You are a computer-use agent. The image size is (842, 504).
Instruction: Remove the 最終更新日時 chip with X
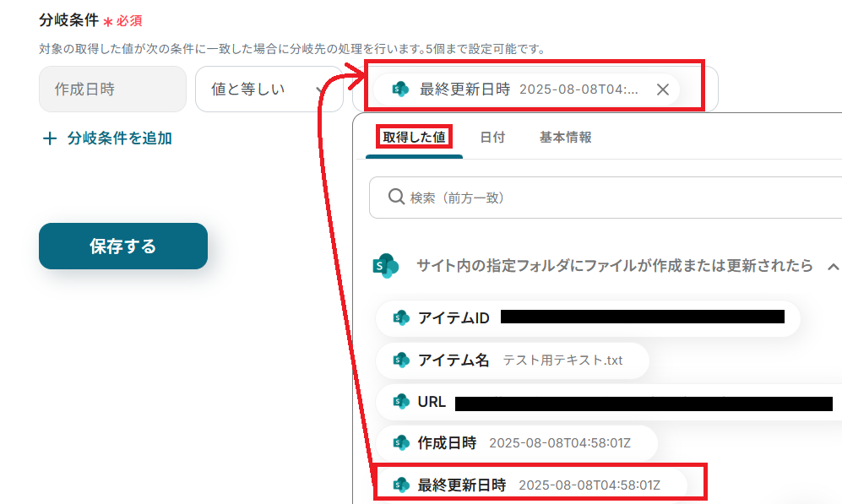click(x=663, y=89)
